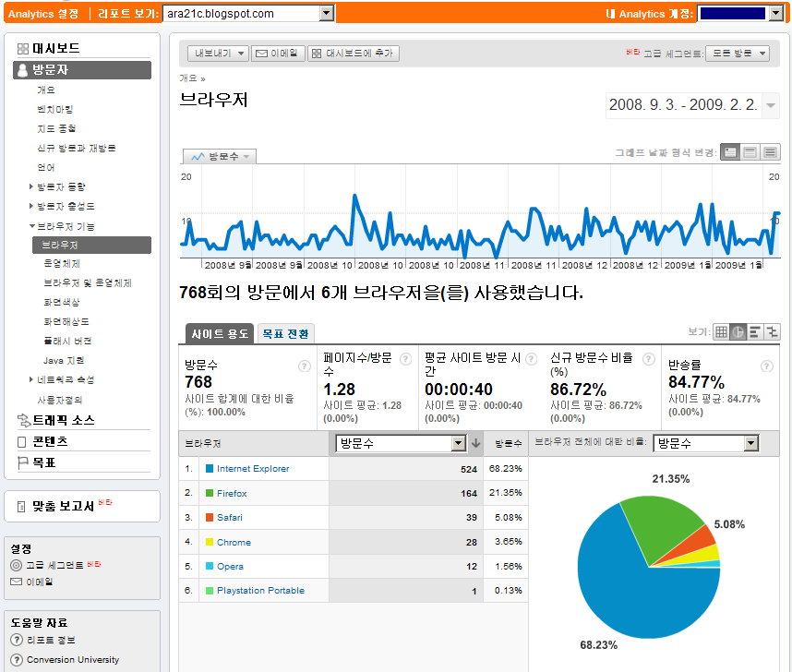Click the yellow Chrome color swatch
Viewport: 792px width, 672px height.
click(x=210, y=542)
